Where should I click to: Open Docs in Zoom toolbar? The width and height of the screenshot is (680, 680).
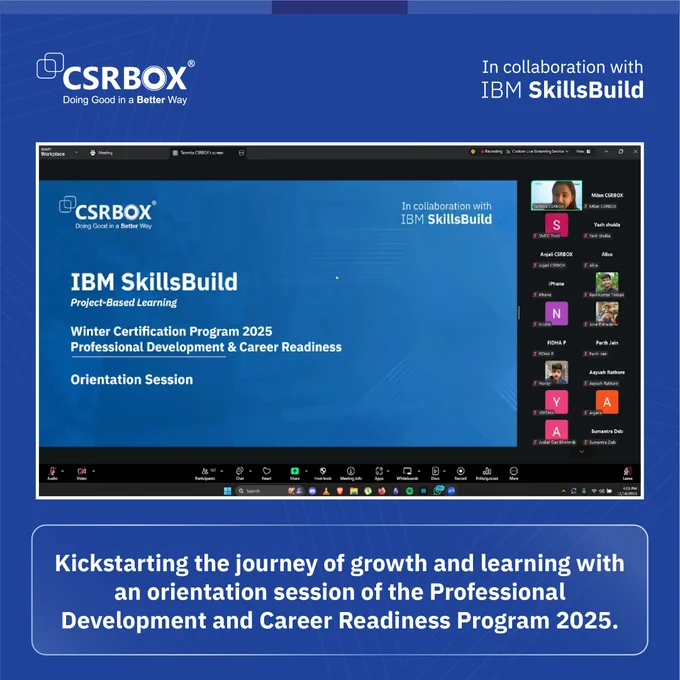pos(435,473)
